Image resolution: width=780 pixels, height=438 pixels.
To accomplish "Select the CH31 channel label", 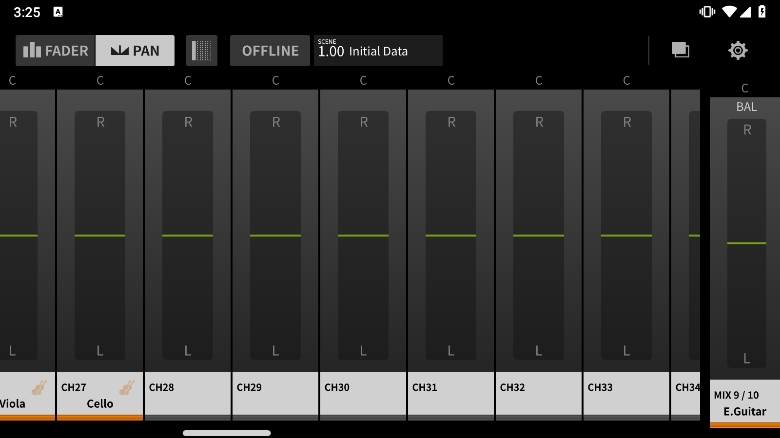I will coord(451,396).
